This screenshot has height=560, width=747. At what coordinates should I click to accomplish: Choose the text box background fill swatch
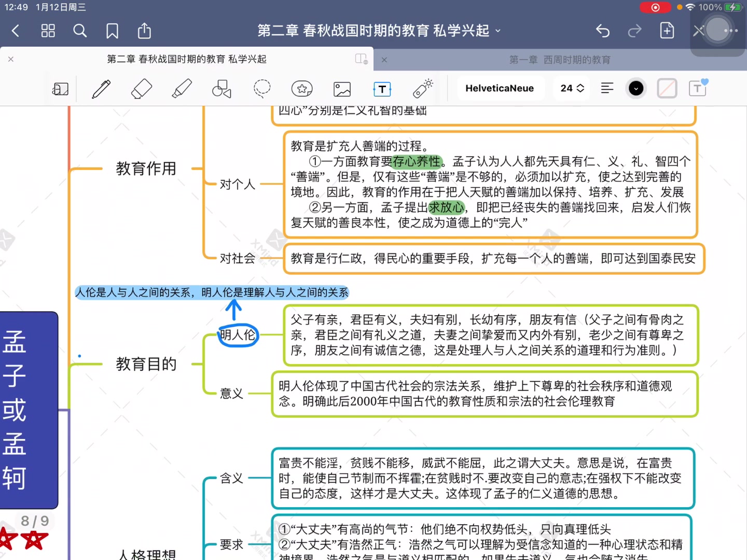667,89
